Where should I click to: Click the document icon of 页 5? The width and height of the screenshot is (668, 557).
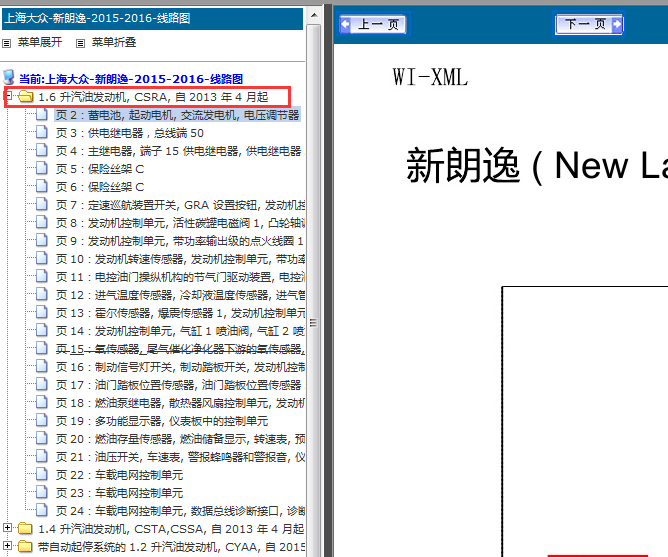(x=42, y=168)
